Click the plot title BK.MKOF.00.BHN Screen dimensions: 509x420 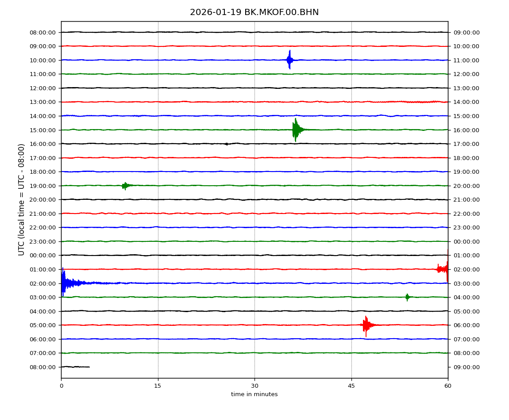click(254, 12)
